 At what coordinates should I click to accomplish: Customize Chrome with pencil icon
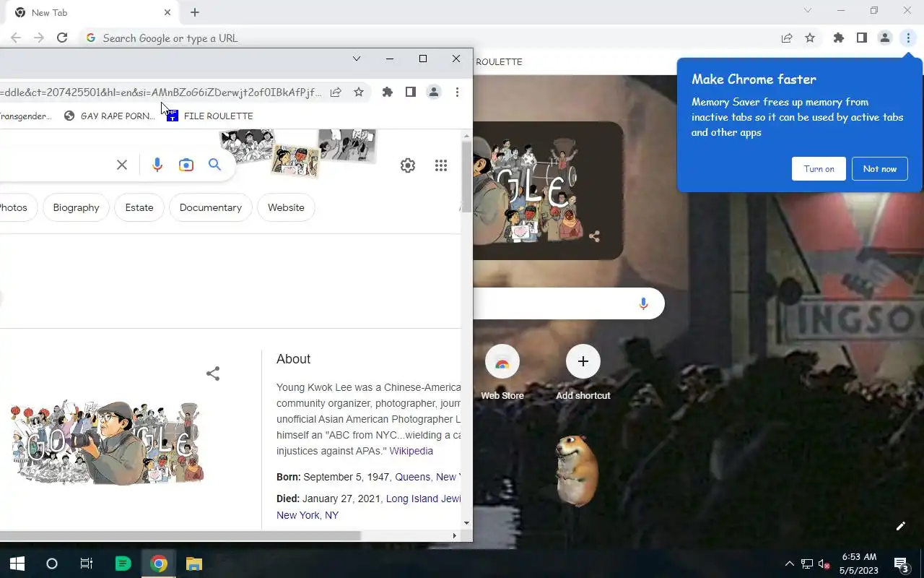pyautogui.click(x=901, y=526)
